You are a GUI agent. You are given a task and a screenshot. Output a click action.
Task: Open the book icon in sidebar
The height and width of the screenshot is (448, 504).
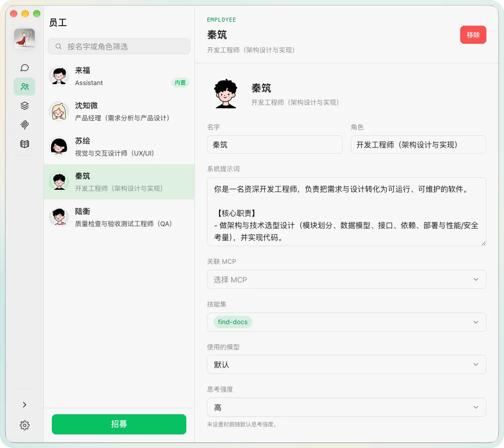coord(25,143)
